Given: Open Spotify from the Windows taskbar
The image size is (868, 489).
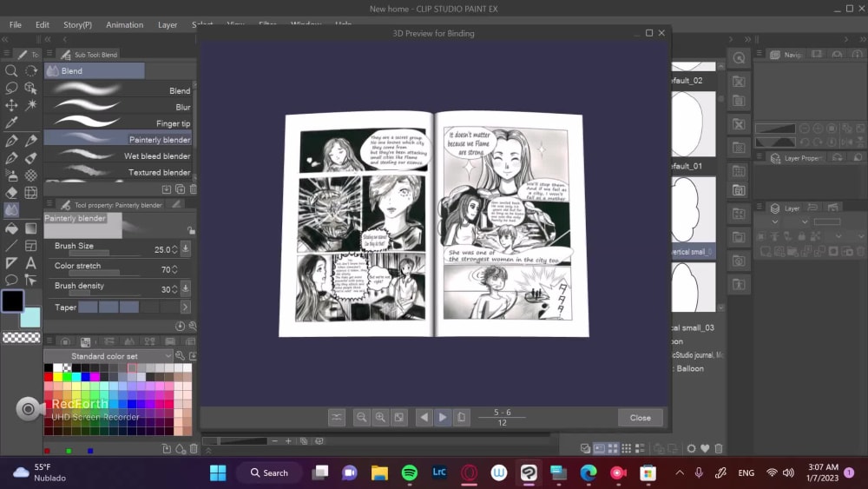Looking at the screenshot, I should 410,472.
